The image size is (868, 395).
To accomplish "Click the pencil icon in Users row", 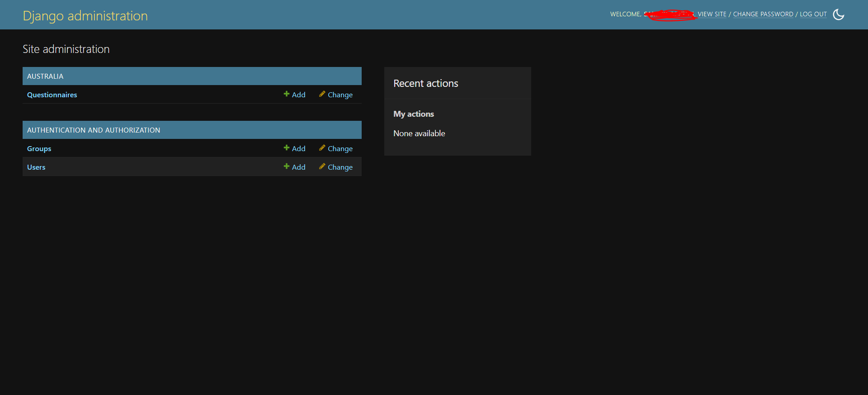I will (322, 167).
